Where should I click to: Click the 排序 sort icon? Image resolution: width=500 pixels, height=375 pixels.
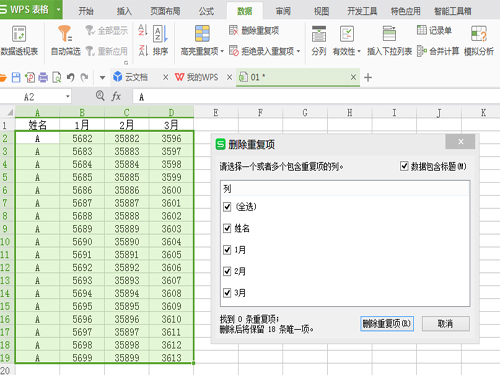pos(160,34)
